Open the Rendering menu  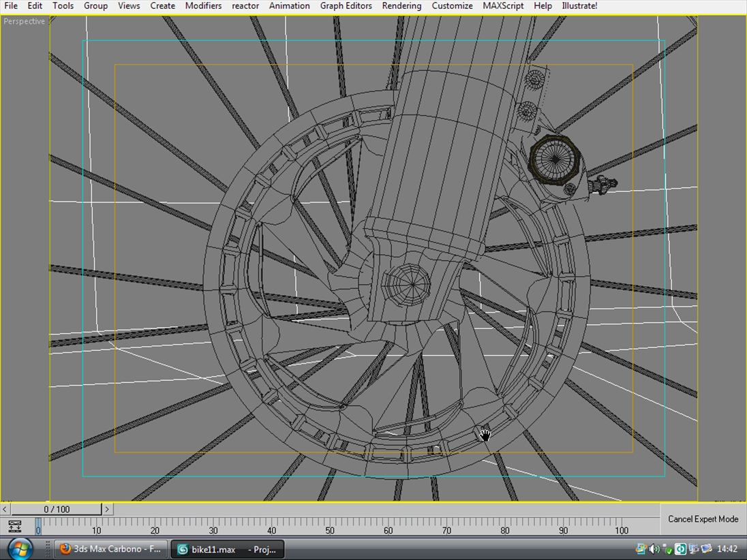coord(401,5)
